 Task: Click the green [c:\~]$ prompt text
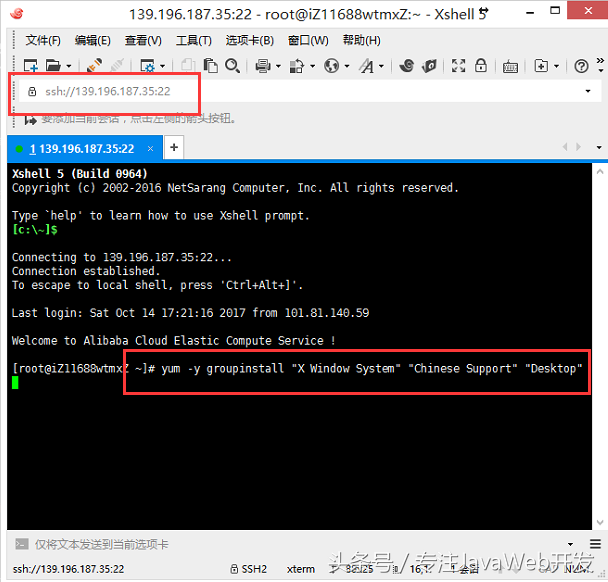click(x=35, y=230)
